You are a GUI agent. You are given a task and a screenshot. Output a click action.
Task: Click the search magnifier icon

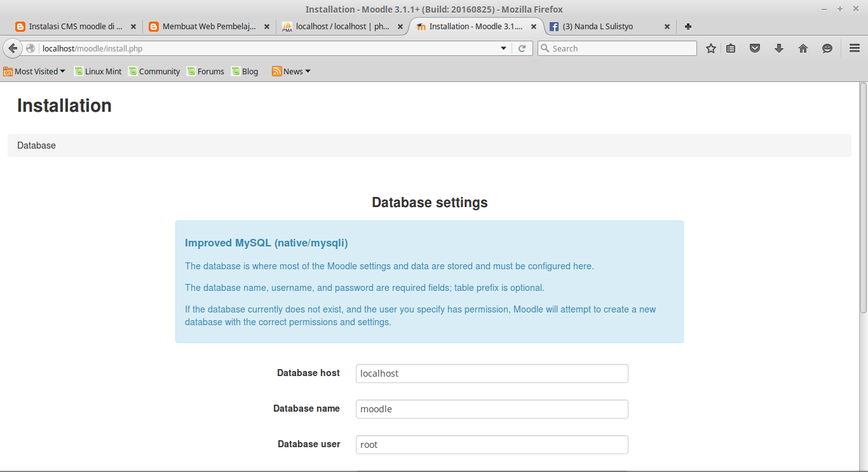(545, 48)
